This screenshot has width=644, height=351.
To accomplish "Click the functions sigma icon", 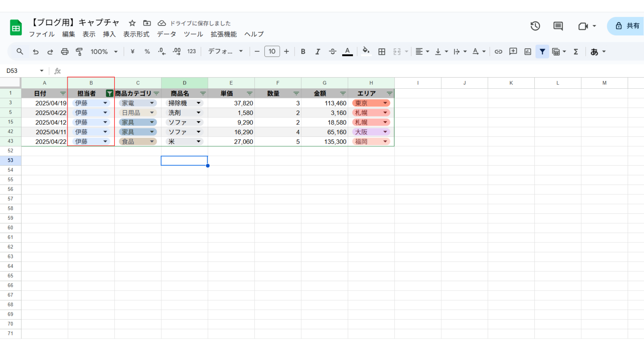I will [576, 52].
